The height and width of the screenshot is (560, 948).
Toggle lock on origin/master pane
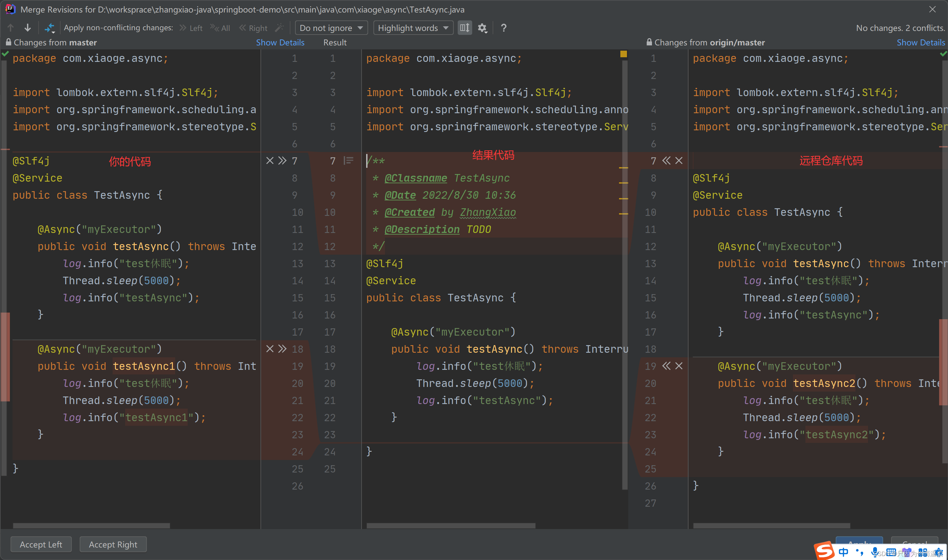click(649, 42)
